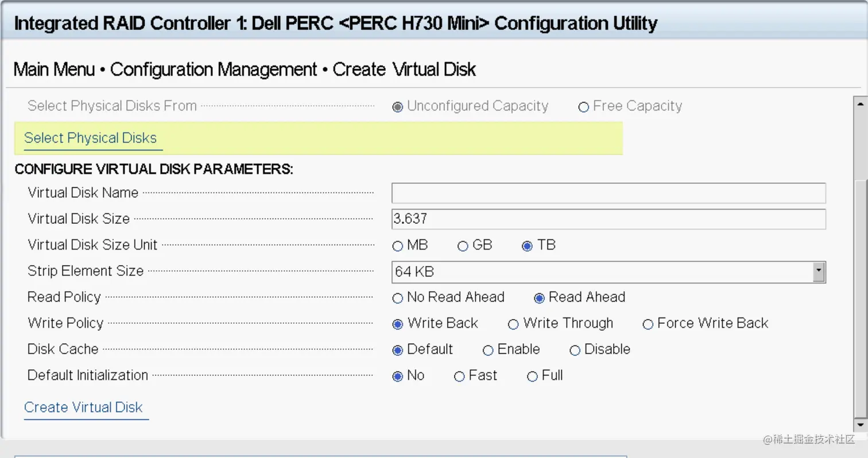Click the Virtual Disk Name input field
Screen dimensions: 868x458
(609, 193)
